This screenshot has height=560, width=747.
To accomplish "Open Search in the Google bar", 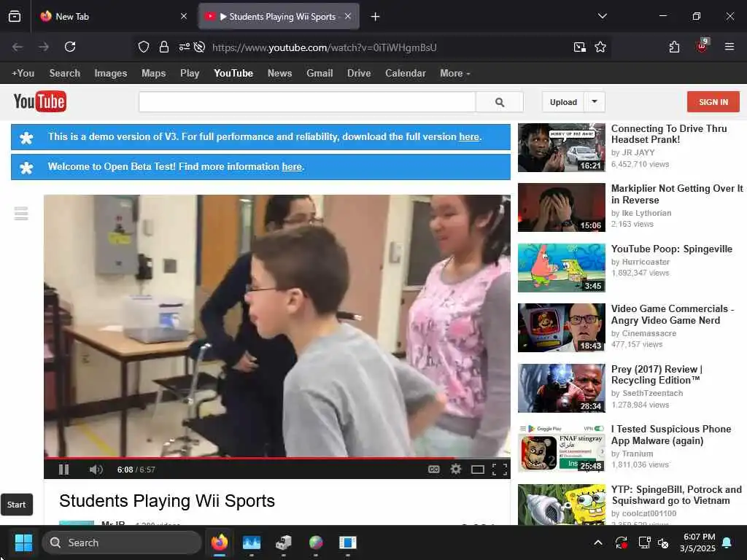I will click(65, 74).
